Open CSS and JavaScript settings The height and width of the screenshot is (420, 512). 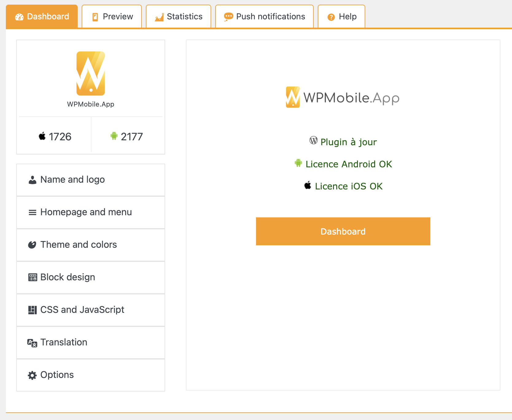click(91, 310)
